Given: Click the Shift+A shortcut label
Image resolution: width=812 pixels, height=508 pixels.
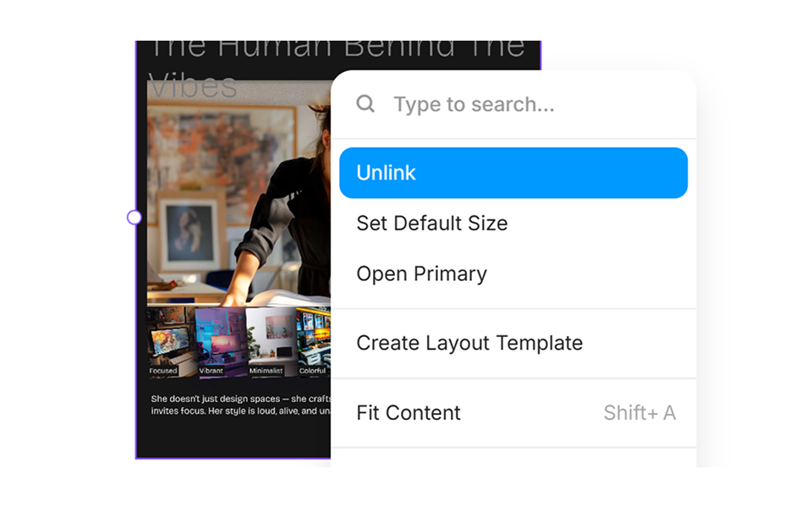Looking at the screenshot, I should (x=639, y=412).
